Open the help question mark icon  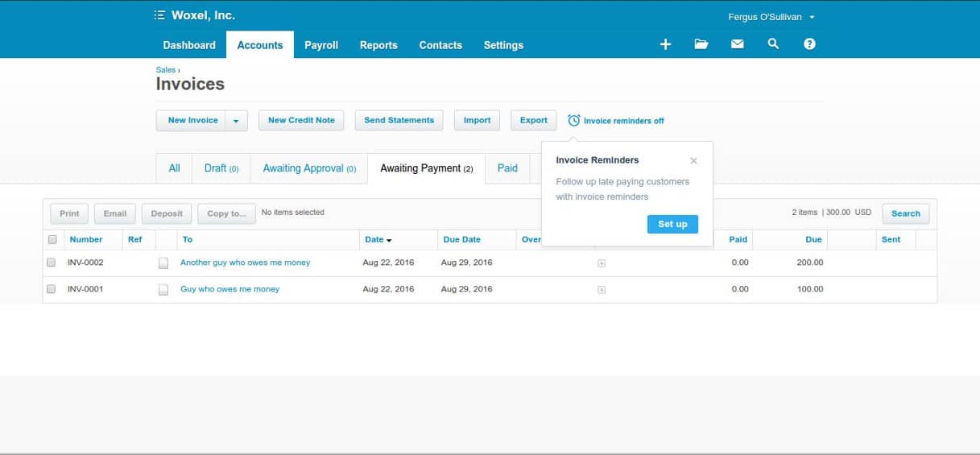coord(809,44)
